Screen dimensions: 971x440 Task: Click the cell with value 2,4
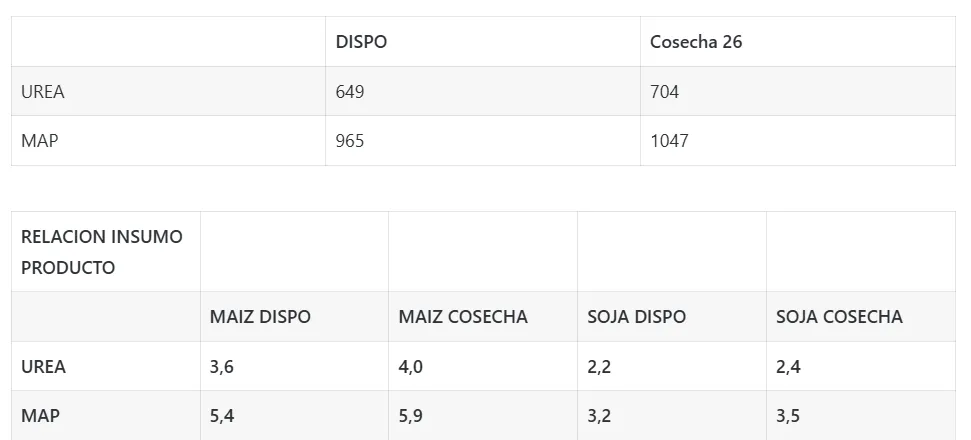(x=788, y=367)
